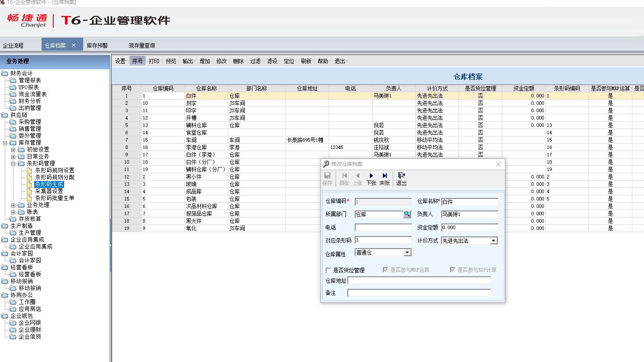
Task: Click 设置 in the toolbar
Action: tap(120, 61)
